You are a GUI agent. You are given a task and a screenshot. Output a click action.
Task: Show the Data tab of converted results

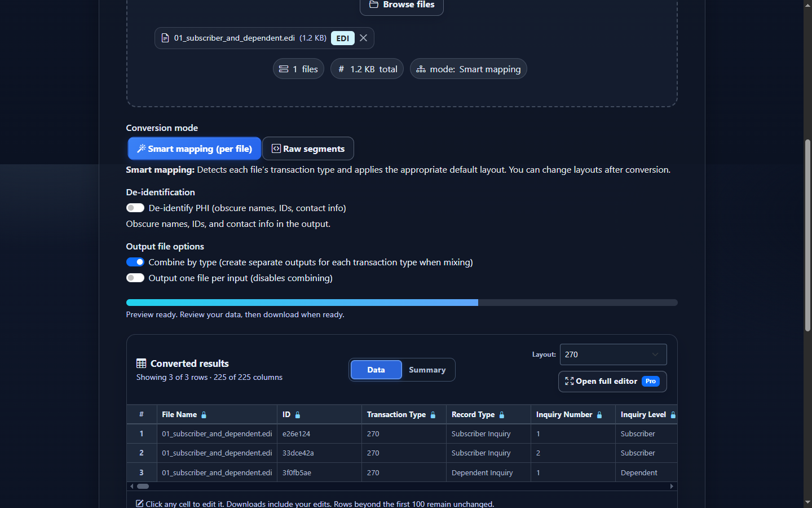[376, 370]
